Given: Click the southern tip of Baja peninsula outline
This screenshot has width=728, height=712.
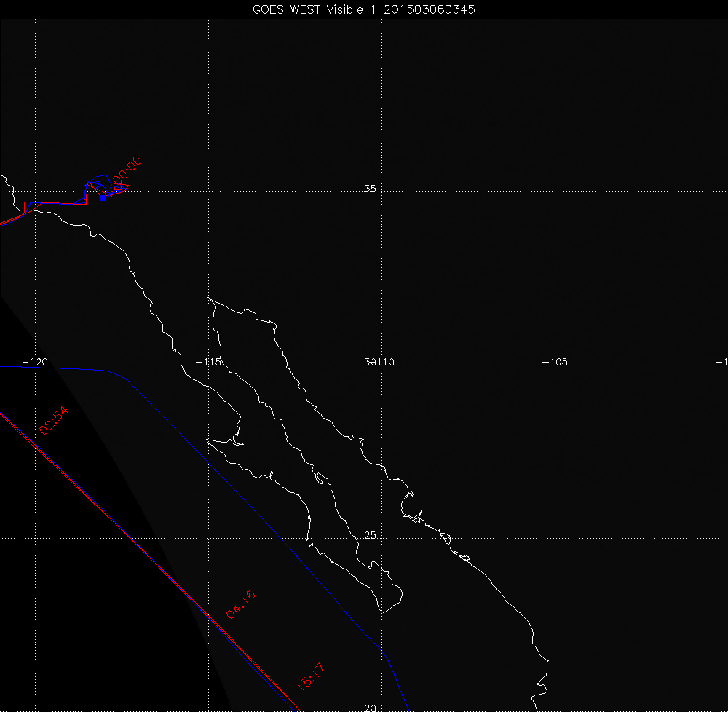Looking at the screenshot, I should coord(384,610).
